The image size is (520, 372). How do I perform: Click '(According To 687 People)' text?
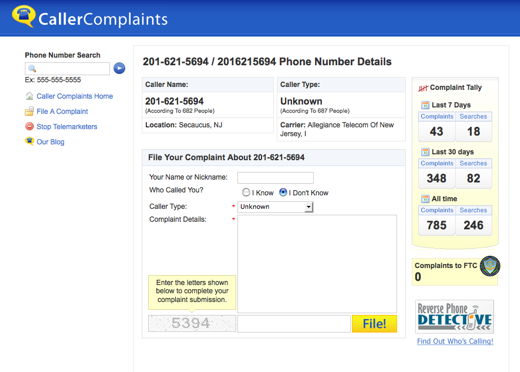click(x=315, y=111)
